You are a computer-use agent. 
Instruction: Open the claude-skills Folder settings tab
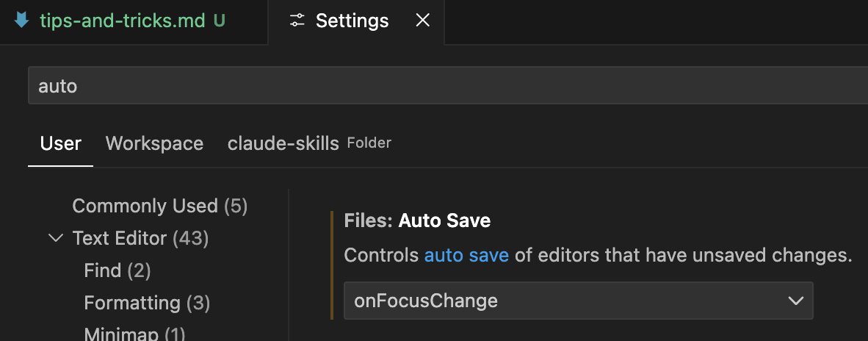(308, 143)
